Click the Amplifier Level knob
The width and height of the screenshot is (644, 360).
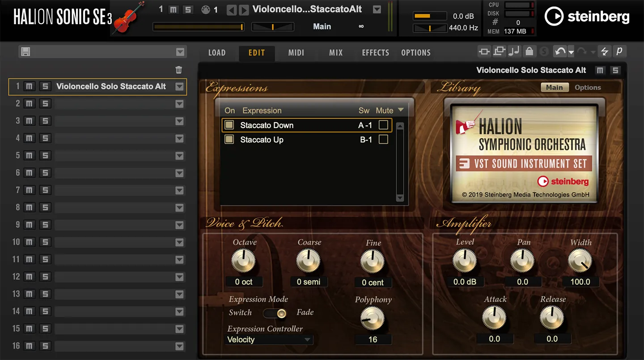tap(465, 261)
